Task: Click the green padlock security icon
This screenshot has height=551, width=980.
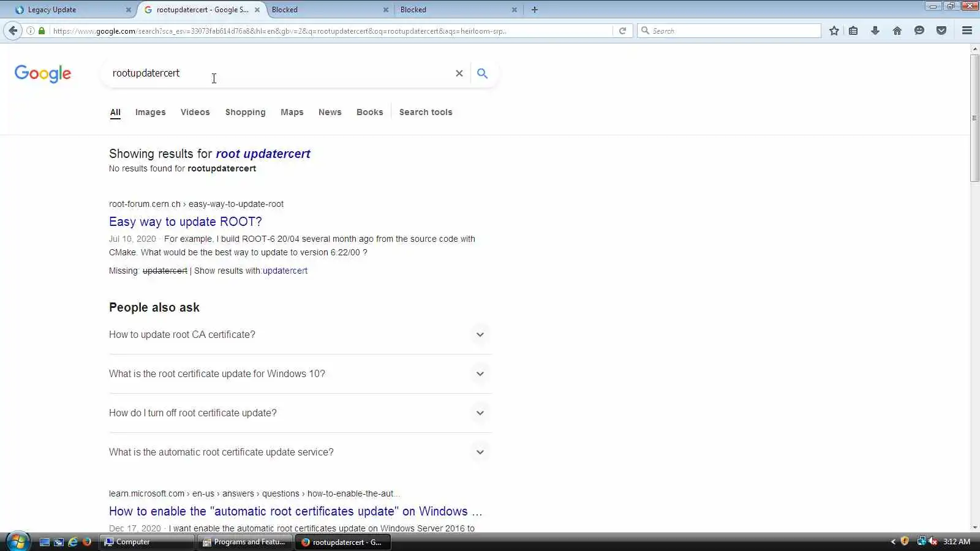Action: pos(42,31)
